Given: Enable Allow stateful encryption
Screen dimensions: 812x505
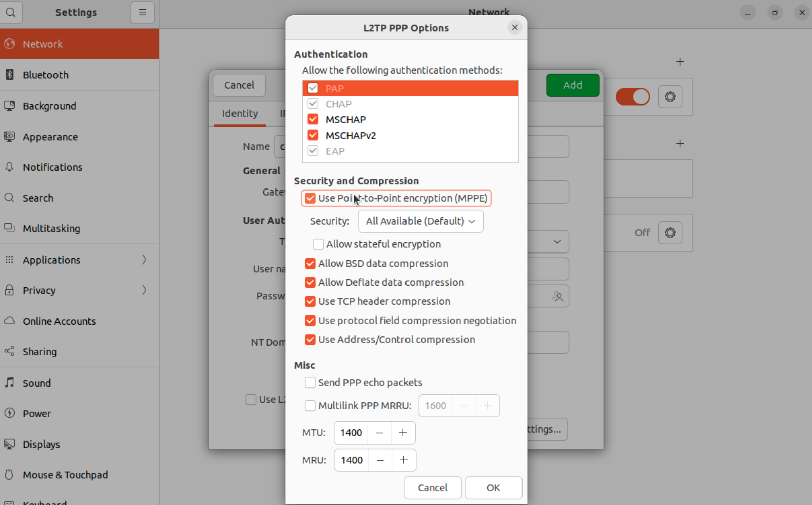Looking at the screenshot, I should click(x=318, y=244).
